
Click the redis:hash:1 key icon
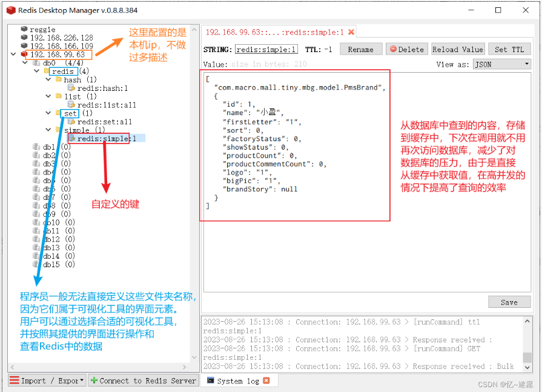[x=71, y=88]
